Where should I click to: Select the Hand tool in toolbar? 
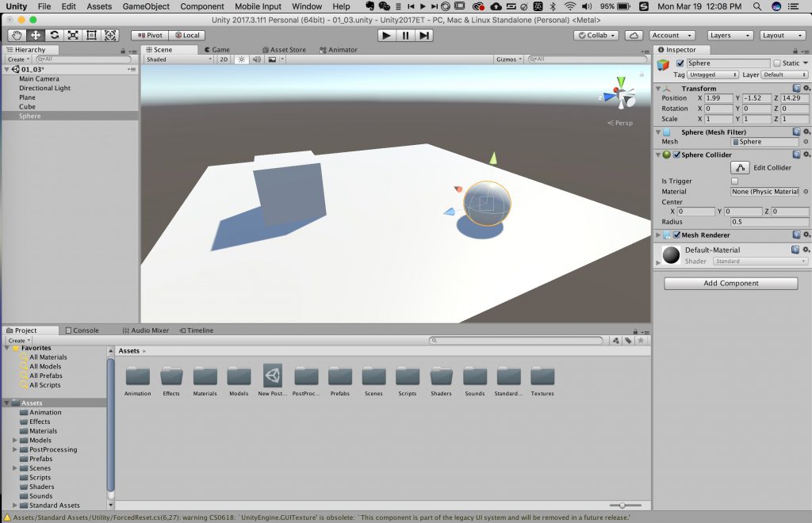17,35
